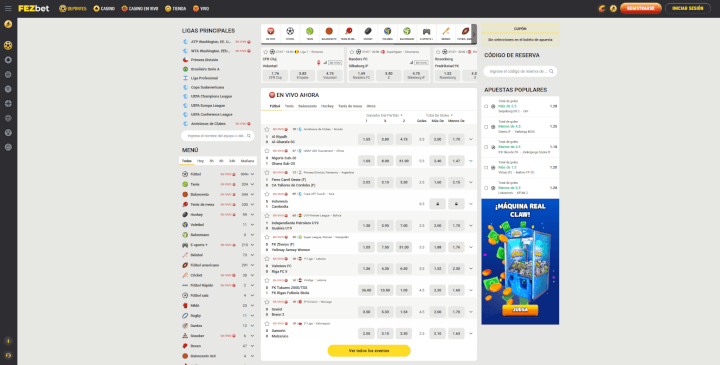Click the search icon in reservation code field
720x365 pixels.
pos(551,71)
